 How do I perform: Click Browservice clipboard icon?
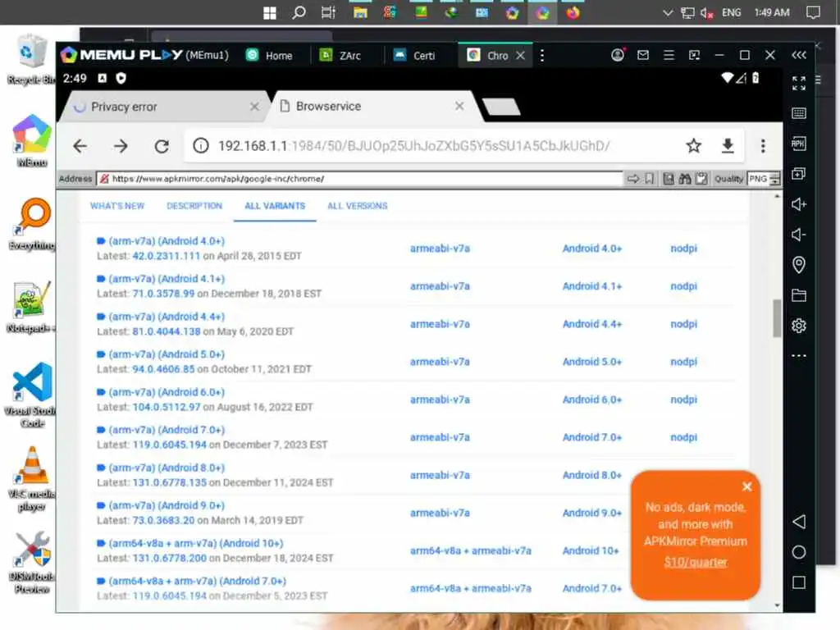click(x=701, y=178)
